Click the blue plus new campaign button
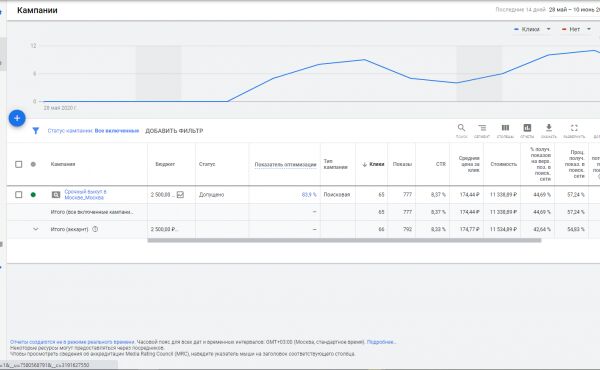This screenshot has width=600, height=370. tap(17, 118)
